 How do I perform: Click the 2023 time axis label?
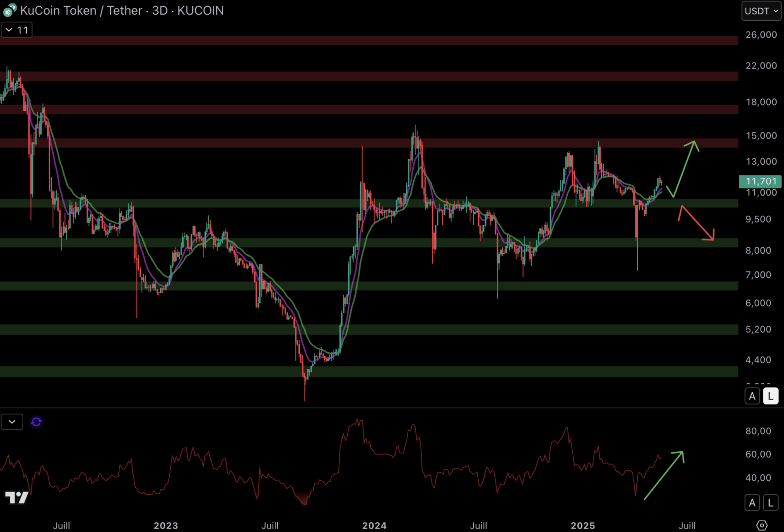tap(166, 526)
